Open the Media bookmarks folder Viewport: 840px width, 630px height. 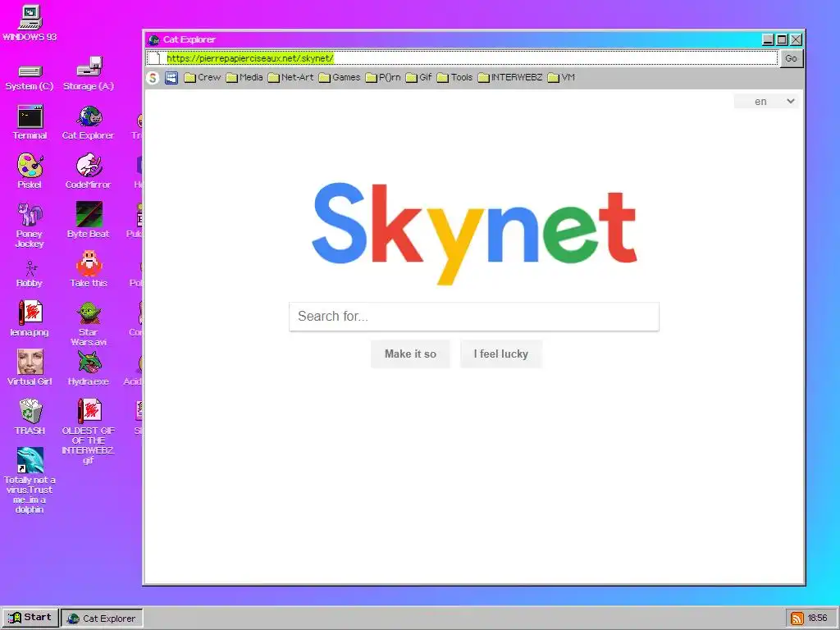click(244, 78)
